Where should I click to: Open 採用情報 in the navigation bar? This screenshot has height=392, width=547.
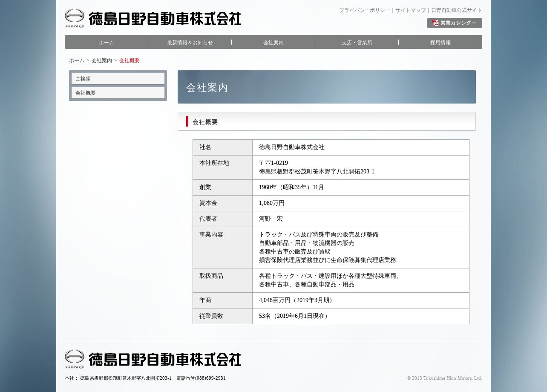click(440, 42)
